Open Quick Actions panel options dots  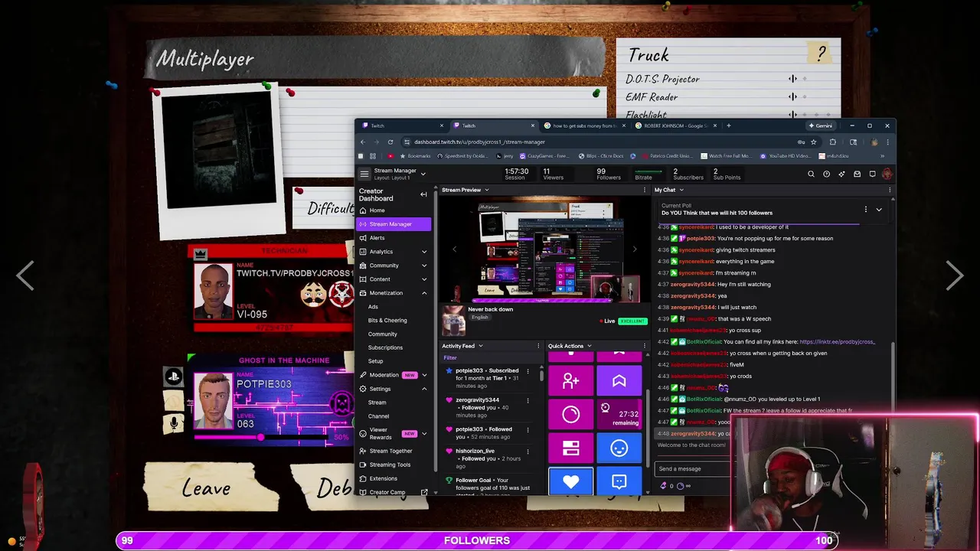click(645, 346)
